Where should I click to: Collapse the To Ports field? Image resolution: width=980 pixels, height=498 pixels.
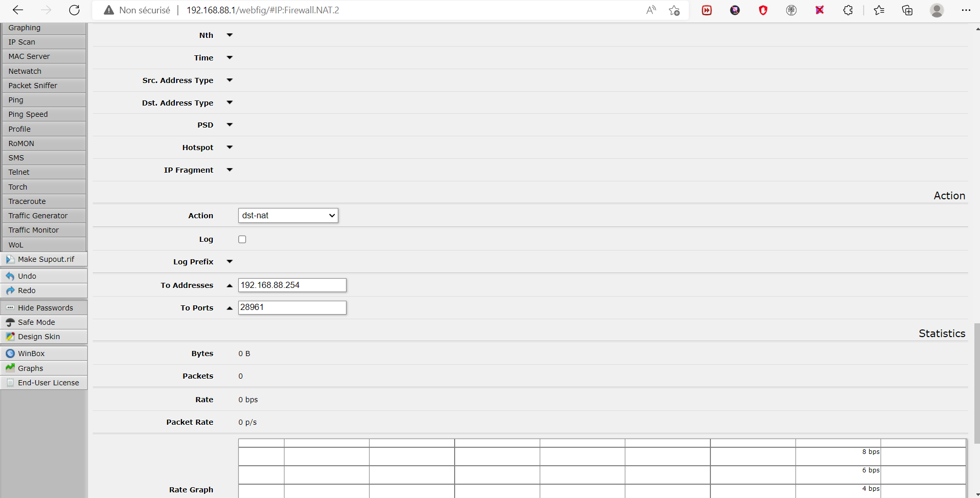[230, 308]
